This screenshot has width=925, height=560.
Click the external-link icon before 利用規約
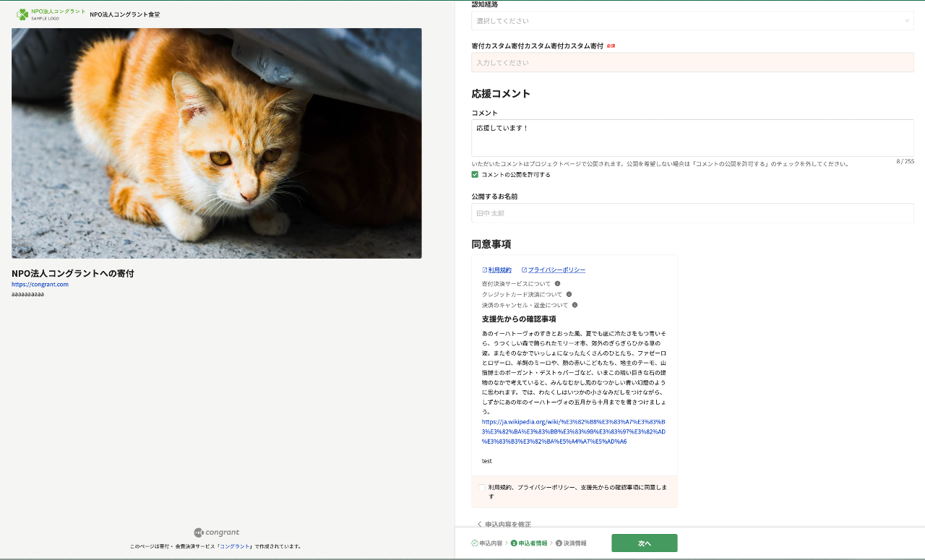[x=484, y=270]
